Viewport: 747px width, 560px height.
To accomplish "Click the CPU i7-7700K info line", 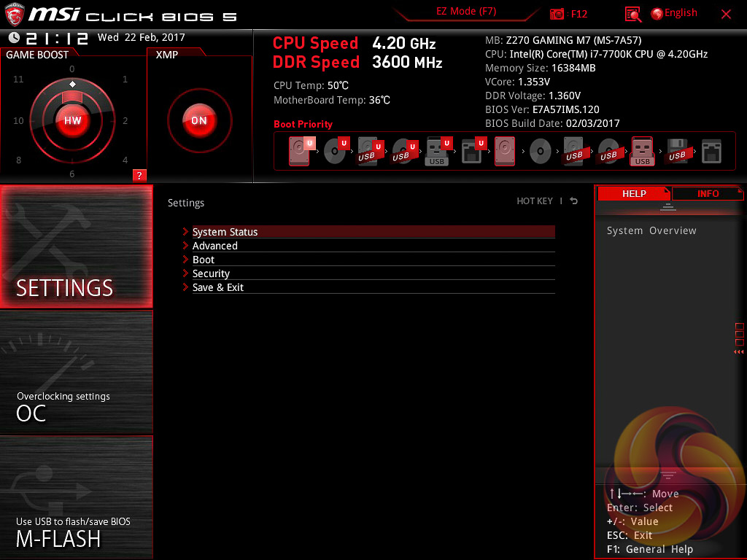I will coord(597,54).
